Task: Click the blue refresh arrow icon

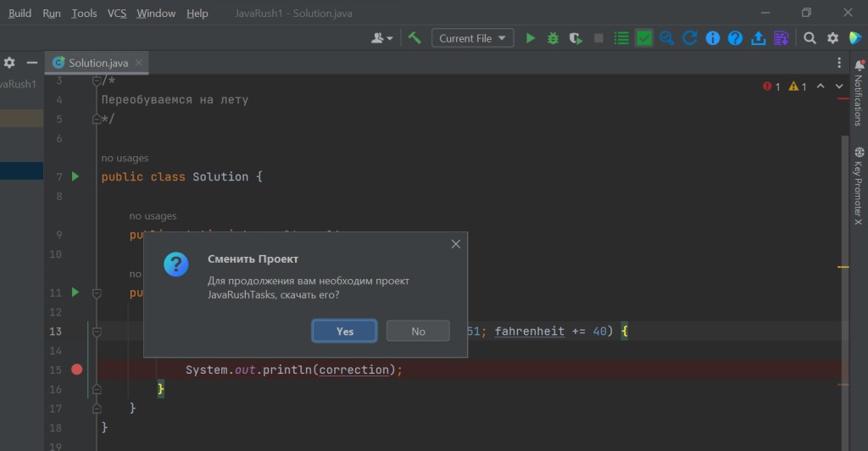Action: (690, 38)
